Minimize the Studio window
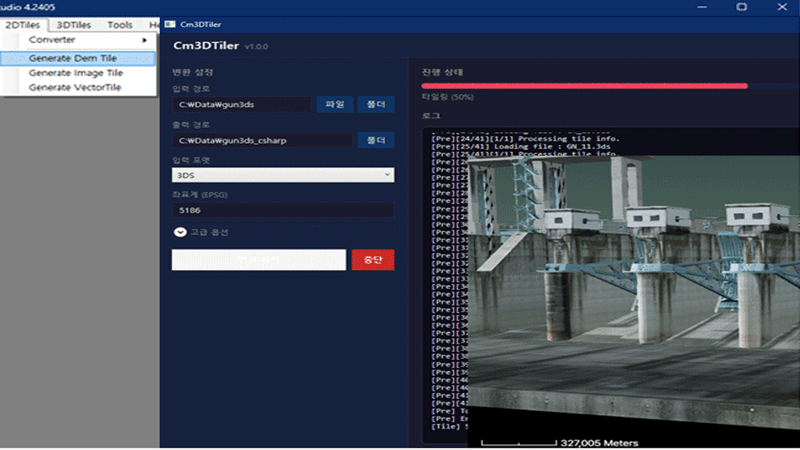 pyautogui.click(x=702, y=7)
